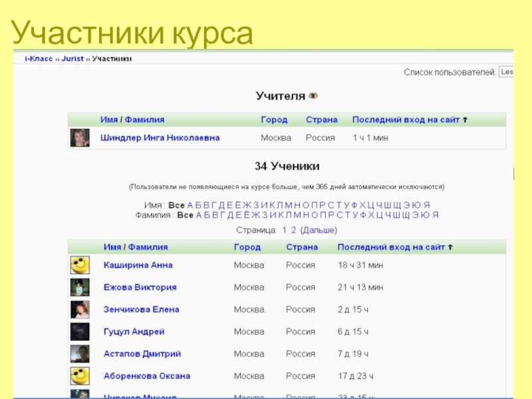Image resolution: width=532 pixels, height=399 pixels.
Task: Click the 18 ч 31 мин login time
Action: point(360,265)
